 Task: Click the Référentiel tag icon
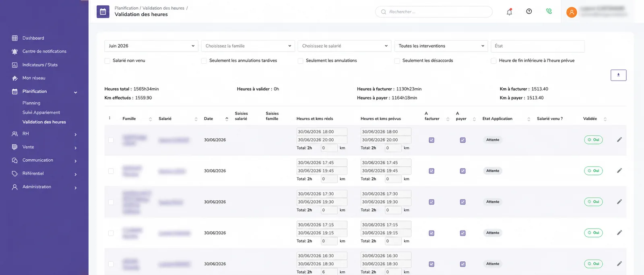click(15, 174)
